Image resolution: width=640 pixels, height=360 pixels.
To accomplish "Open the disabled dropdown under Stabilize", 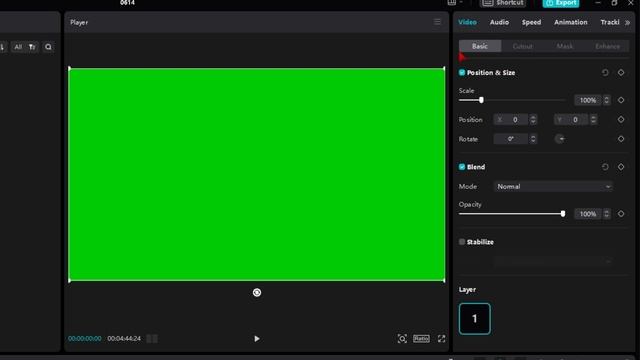I will [x=553, y=261].
